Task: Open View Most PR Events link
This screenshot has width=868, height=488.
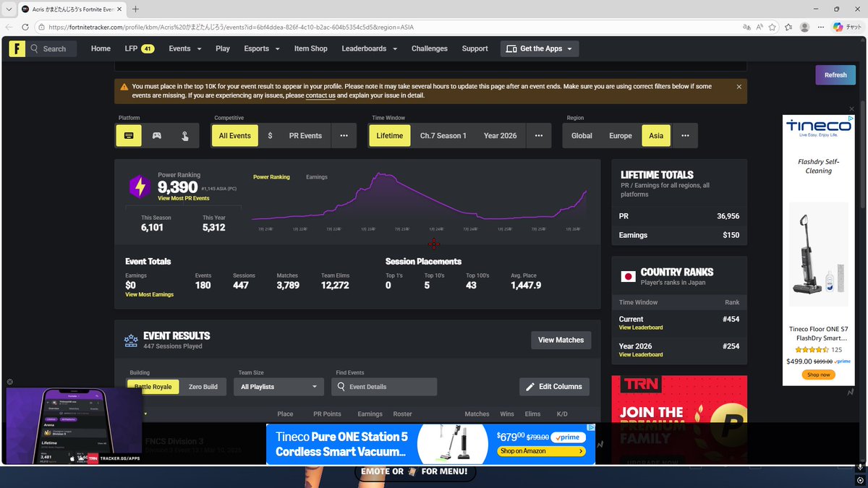Action: [x=184, y=198]
